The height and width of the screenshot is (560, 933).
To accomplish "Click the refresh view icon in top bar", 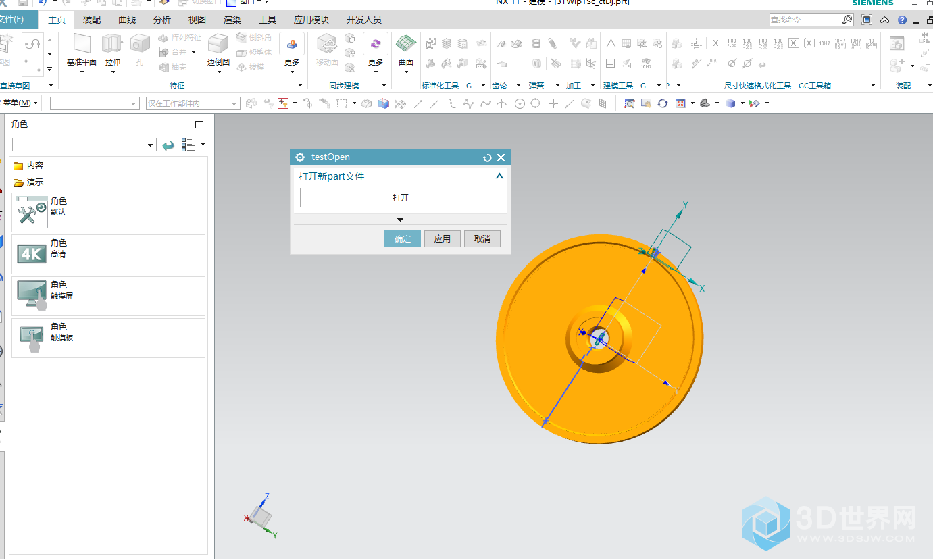I will [663, 103].
